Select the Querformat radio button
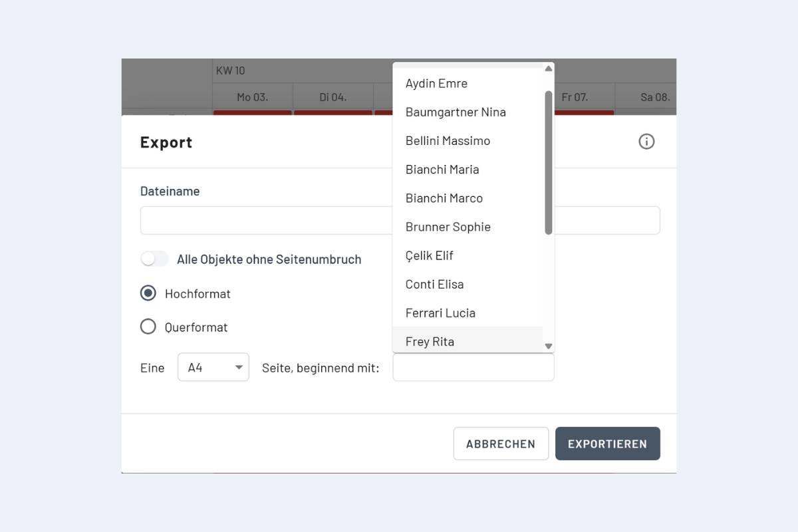The height and width of the screenshot is (532, 798). [148, 327]
